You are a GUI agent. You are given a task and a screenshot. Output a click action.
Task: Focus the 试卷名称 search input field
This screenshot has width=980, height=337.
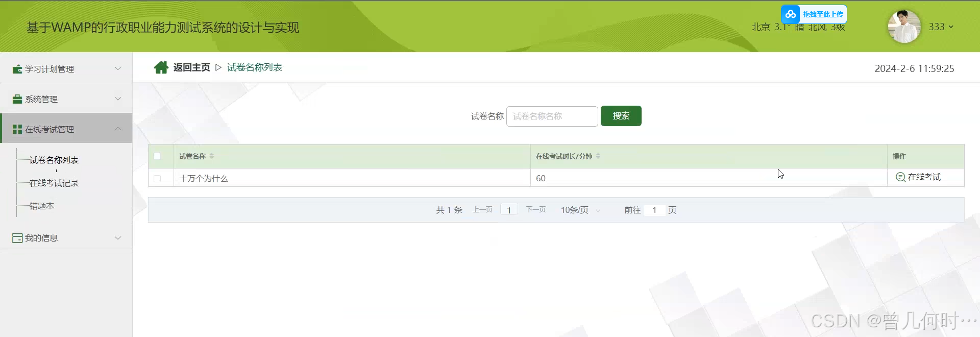(552, 116)
